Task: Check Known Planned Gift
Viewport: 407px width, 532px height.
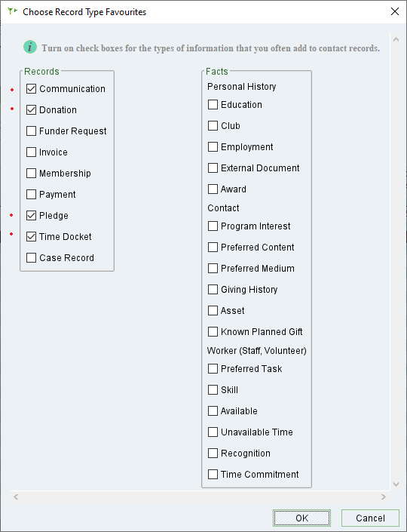Action: (x=213, y=331)
